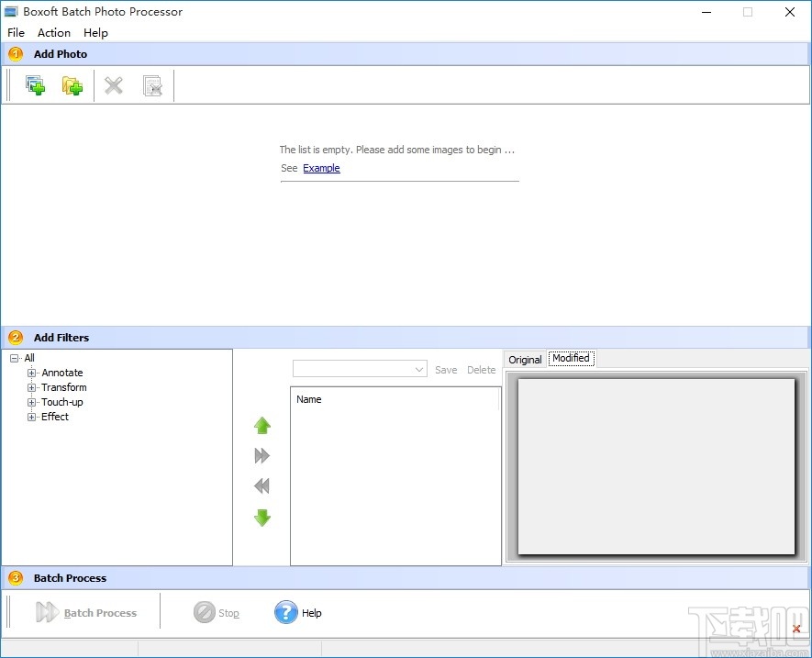The image size is (812, 658).
Task: Switch to the Original preview tab
Action: [525, 360]
